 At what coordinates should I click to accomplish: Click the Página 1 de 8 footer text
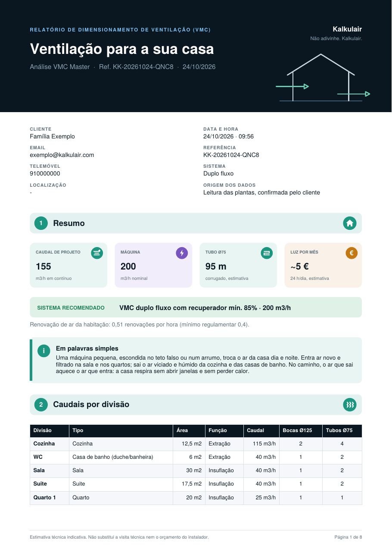[x=348, y=537]
